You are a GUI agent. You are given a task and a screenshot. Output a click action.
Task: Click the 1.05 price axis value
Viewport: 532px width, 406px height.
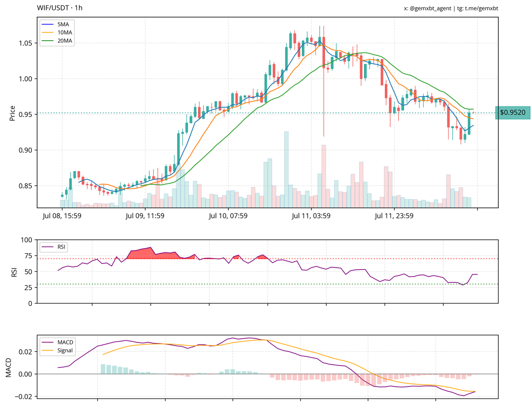tap(26, 43)
